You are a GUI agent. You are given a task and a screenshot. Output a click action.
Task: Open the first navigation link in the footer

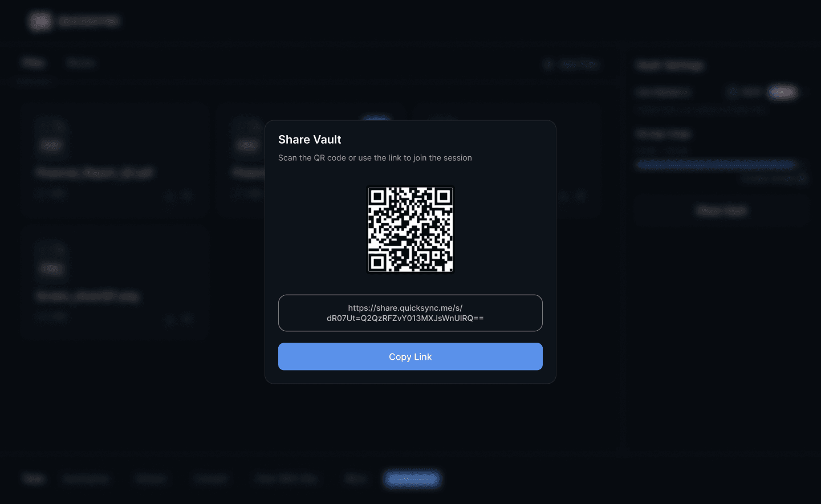pyautogui.click(x=33, y=479)
